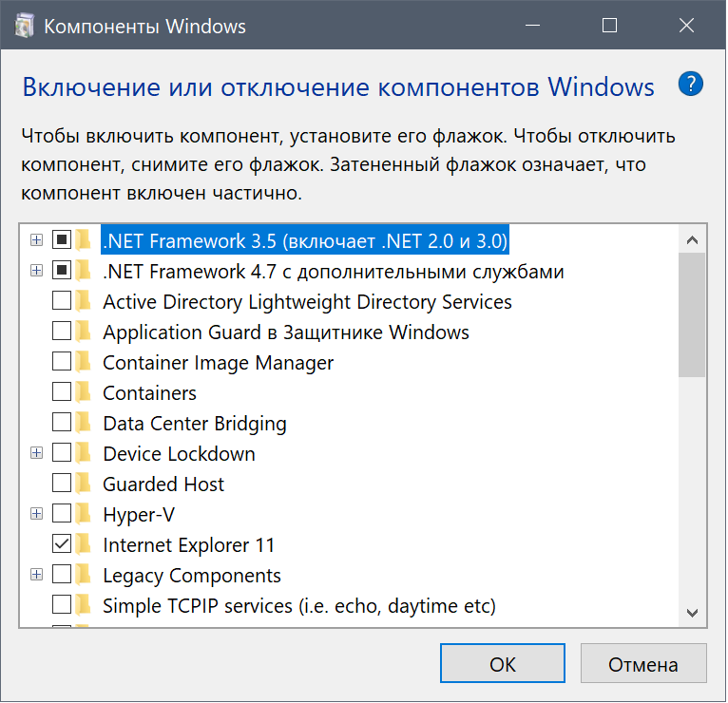Click the folder icon next to Containers

pos(85,392)
